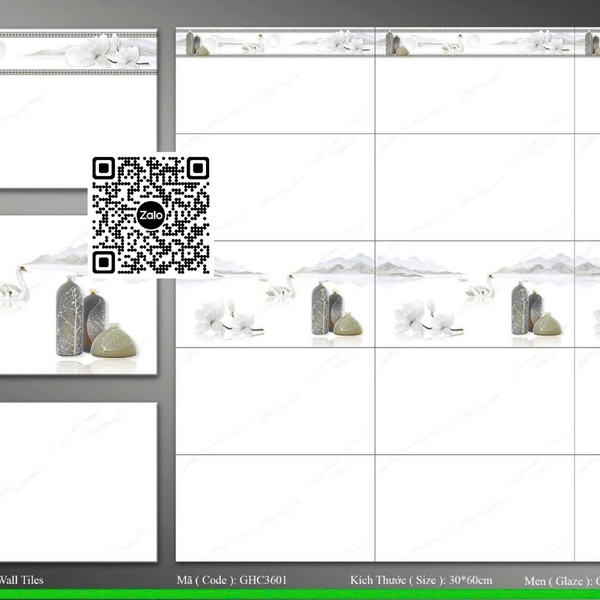This screenshot has height=600, width=600.
Task: Click the Zalo logo inside the QR code
Action: pyautogui.click(x=151, y=215)
